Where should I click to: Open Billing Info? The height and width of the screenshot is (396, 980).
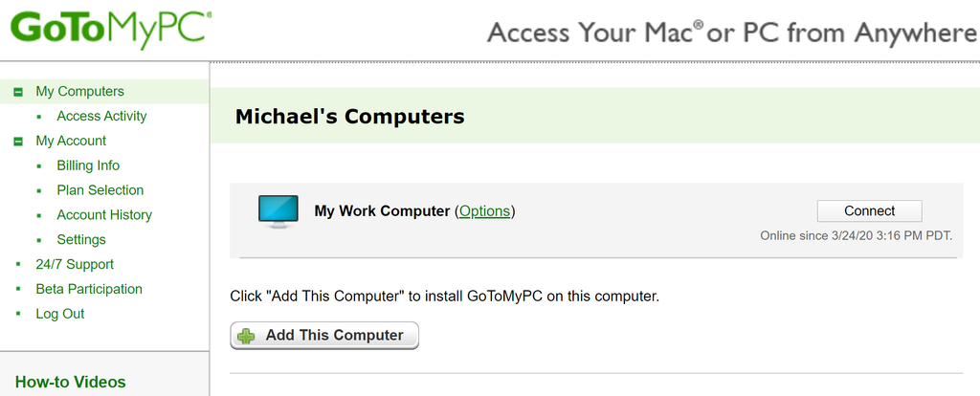88,165
